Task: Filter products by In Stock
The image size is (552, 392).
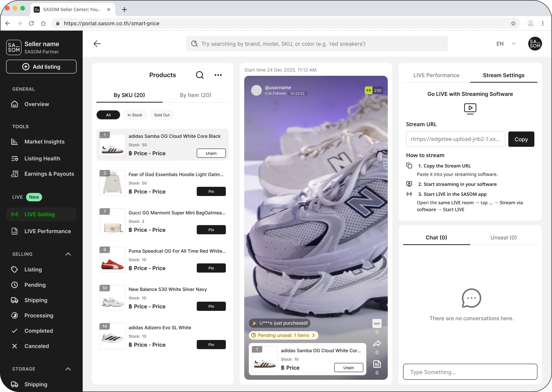Action: (x=135, y=115)
